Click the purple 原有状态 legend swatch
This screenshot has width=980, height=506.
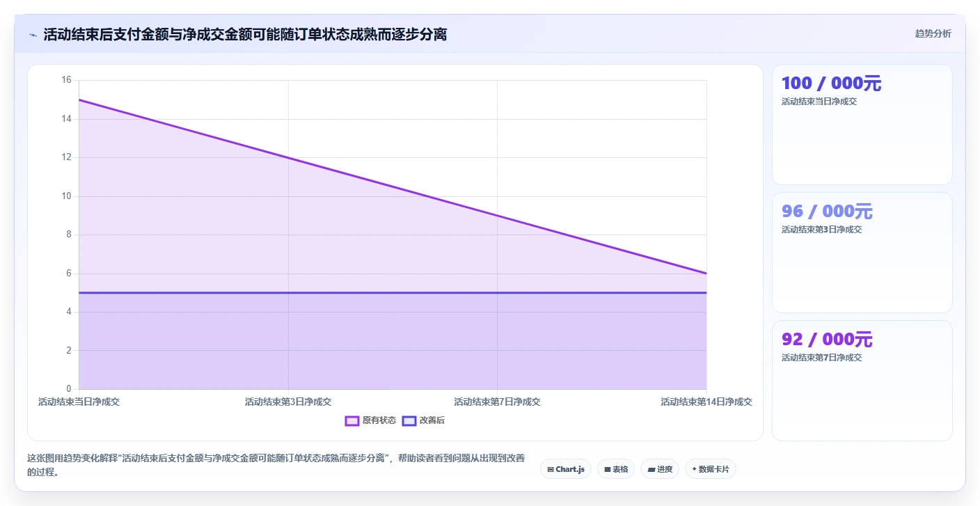[x=352, y=420]
